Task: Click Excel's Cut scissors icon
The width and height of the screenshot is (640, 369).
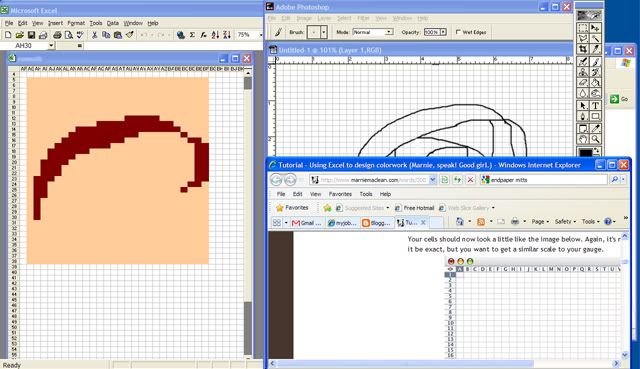Action: click(94, 35)
